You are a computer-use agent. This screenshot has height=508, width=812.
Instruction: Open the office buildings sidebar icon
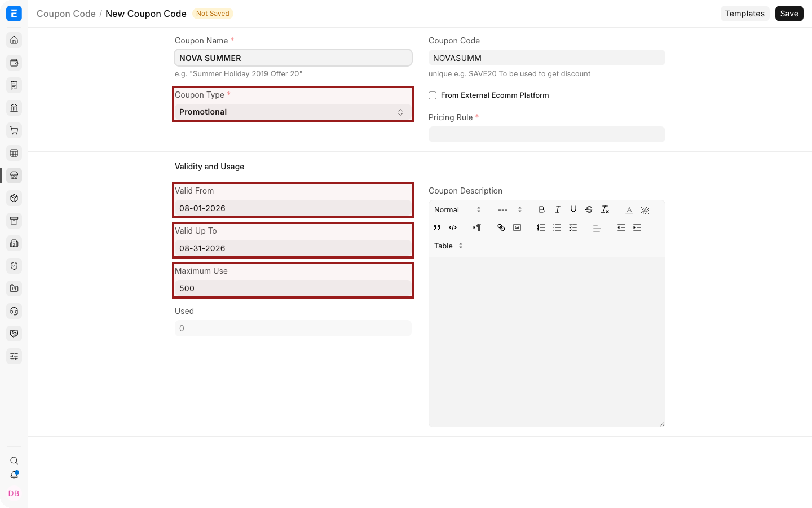click(x=14, y=243)
